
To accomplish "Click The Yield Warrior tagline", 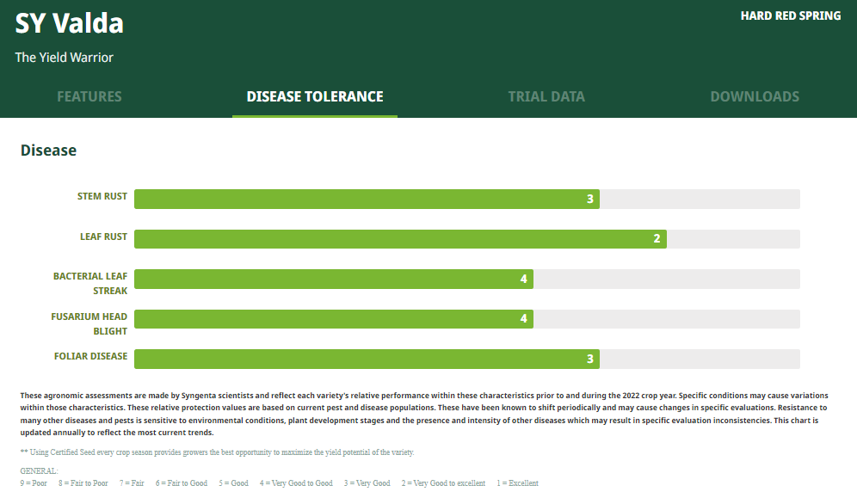I will point(64,58).
